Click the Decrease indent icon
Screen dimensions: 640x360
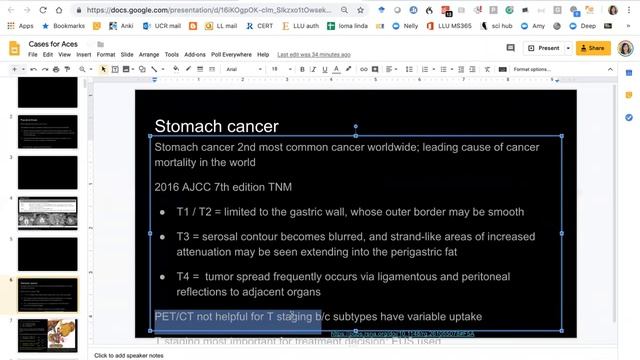point(461,69)
